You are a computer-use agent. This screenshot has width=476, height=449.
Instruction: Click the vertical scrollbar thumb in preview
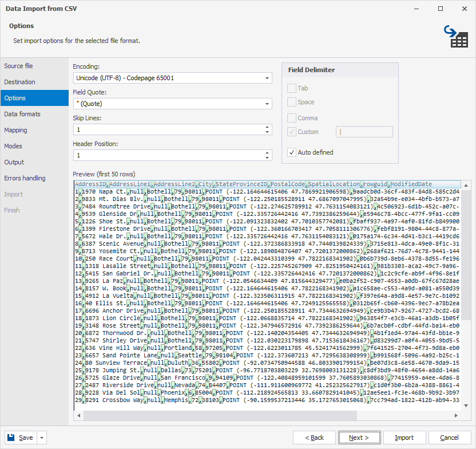[x=466, y=255]
